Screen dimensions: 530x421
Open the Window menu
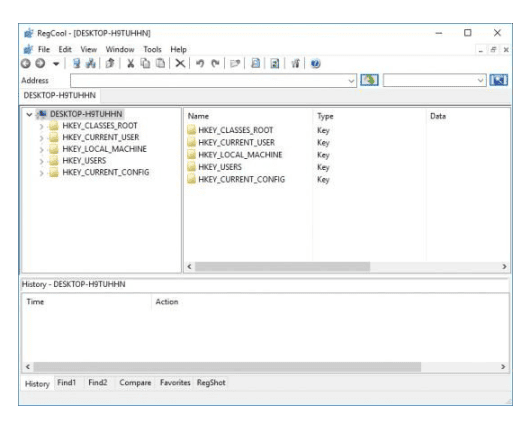120,49
